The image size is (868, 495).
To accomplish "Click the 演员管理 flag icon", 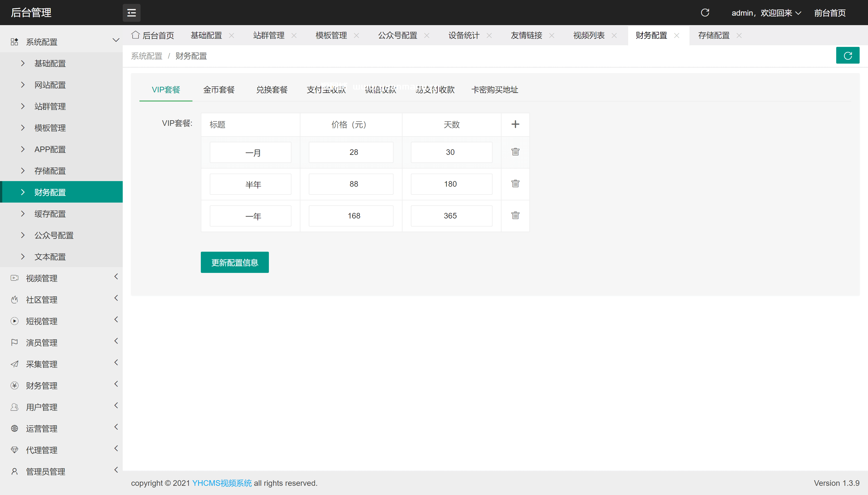I will 14,342.
